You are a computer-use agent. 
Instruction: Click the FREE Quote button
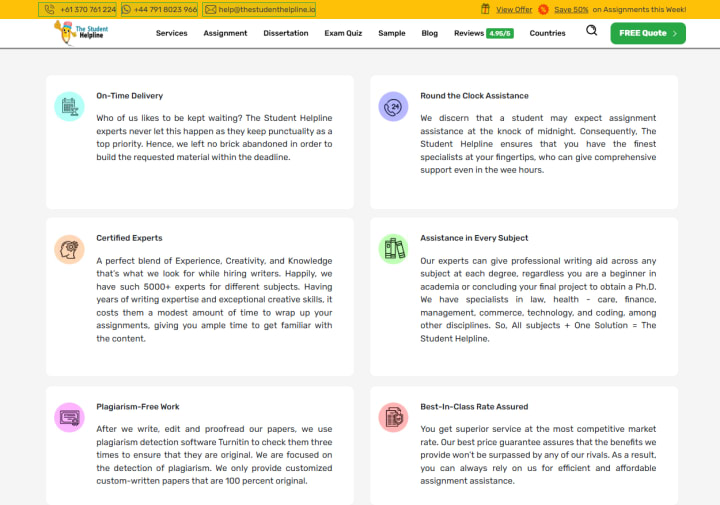pyautogui.click(x=648, y=33)
